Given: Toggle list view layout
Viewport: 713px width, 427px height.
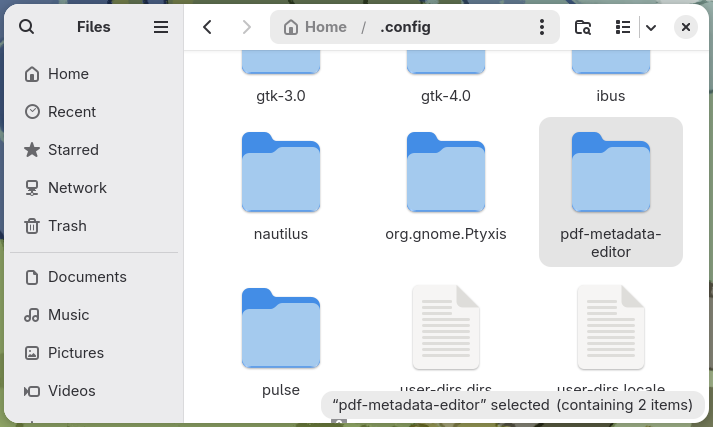Looking at the screenshot, I should [623, 27].
